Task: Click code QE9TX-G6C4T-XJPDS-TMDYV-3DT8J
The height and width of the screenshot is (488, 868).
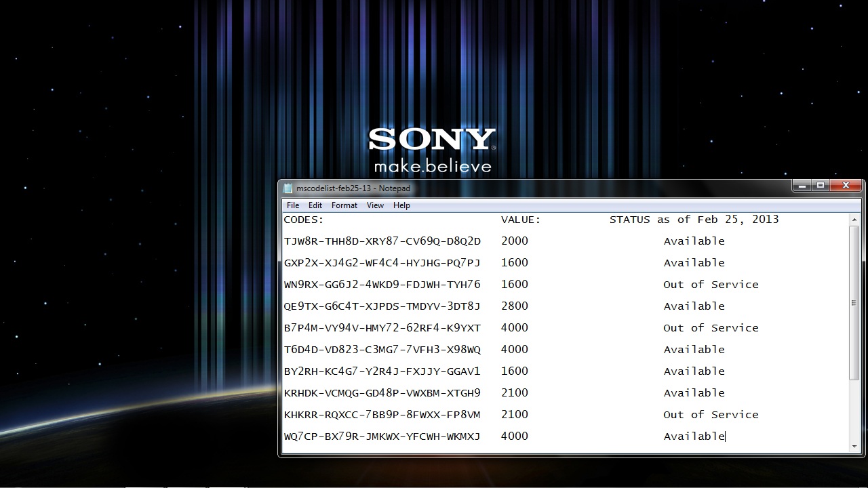Action: coord(382,306)
